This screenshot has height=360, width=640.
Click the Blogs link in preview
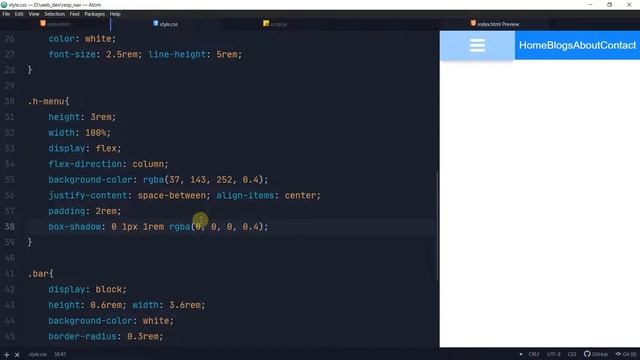click(560, 45)
